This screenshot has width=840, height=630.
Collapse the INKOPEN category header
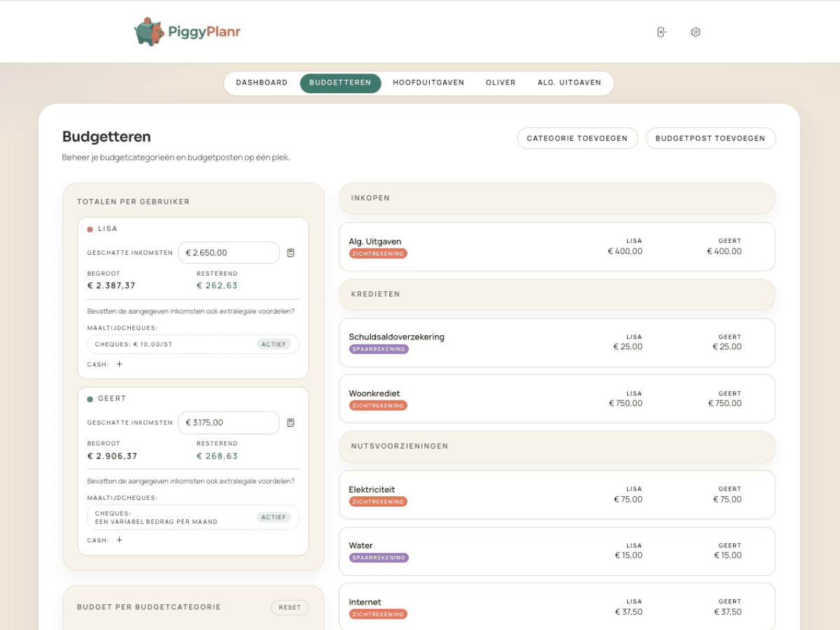click(556, 198)
